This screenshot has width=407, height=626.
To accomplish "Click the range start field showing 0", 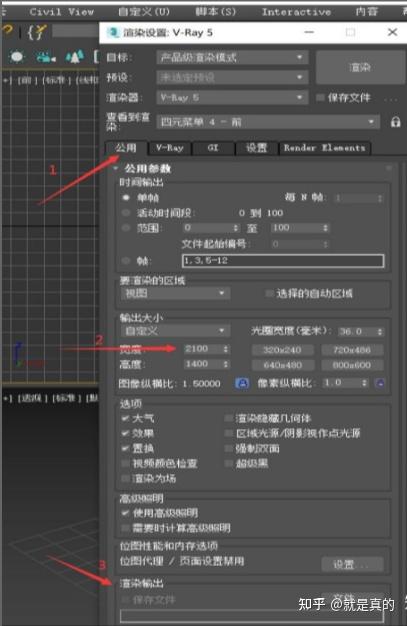I will pyautogui.click(x=208, y=228).
